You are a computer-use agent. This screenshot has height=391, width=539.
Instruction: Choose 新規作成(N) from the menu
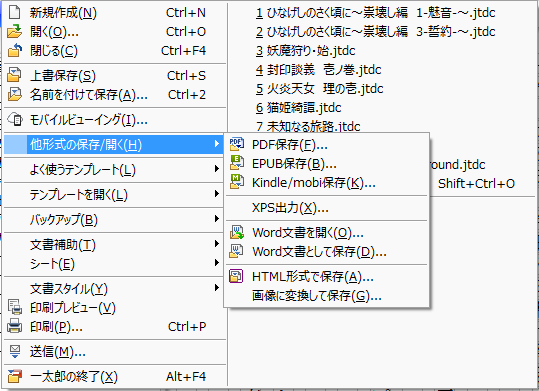pyautogui.click(x=115, y=13)
